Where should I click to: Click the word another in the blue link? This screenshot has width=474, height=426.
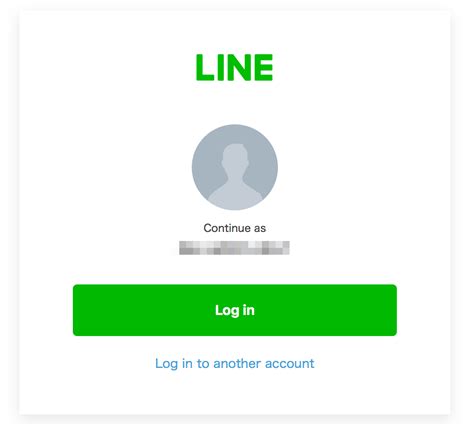pyautogui.click(x=237, y=363)
